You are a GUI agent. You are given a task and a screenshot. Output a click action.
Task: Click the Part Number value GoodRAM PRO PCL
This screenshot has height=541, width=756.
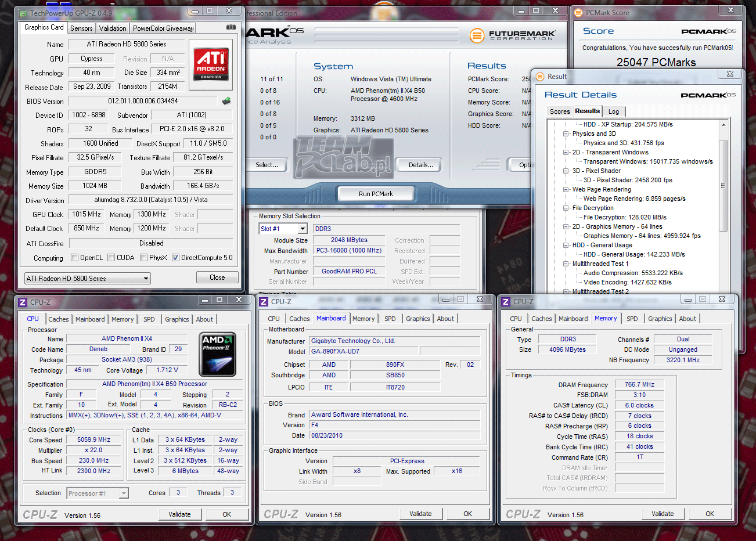(x=349, y=271)
